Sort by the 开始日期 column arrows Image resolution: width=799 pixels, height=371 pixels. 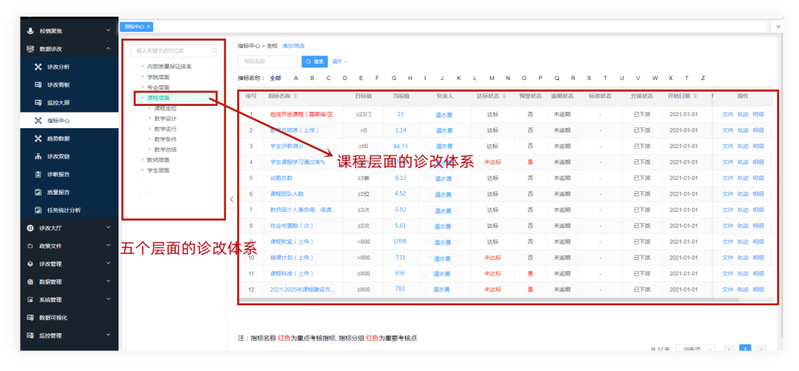coord(696,96)
